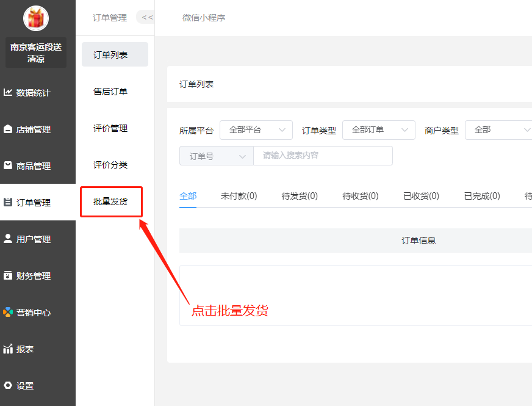Select 订单列表 submenu item
This screenshot has height=406, width=532.
115,55
